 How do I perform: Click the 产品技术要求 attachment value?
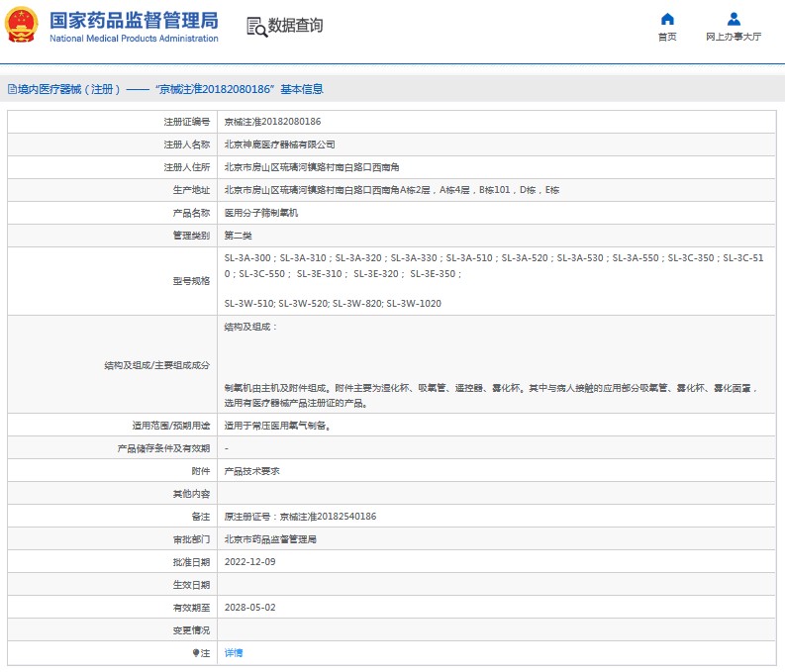point(252,471)
